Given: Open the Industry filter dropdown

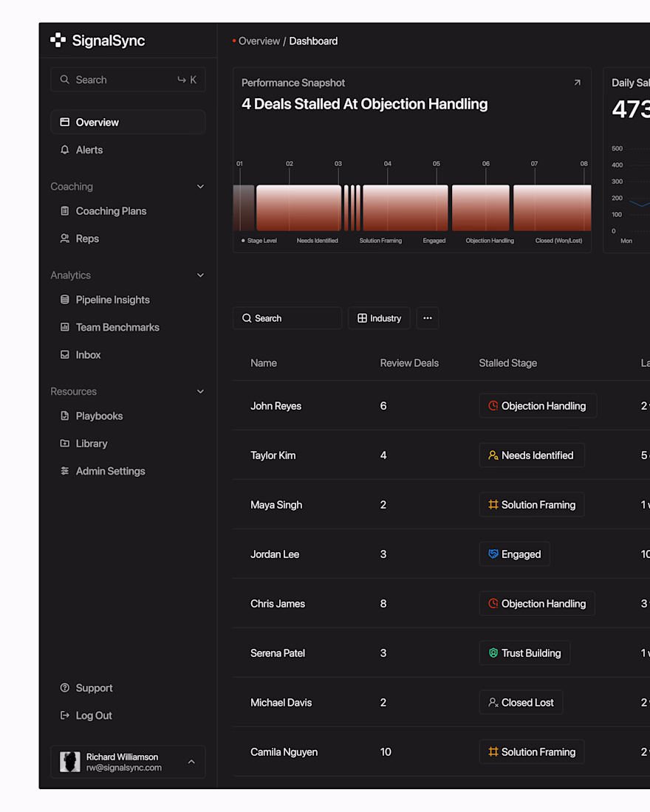Looking at the screenshot, I should pyautogui.click(x=380, y=318).
